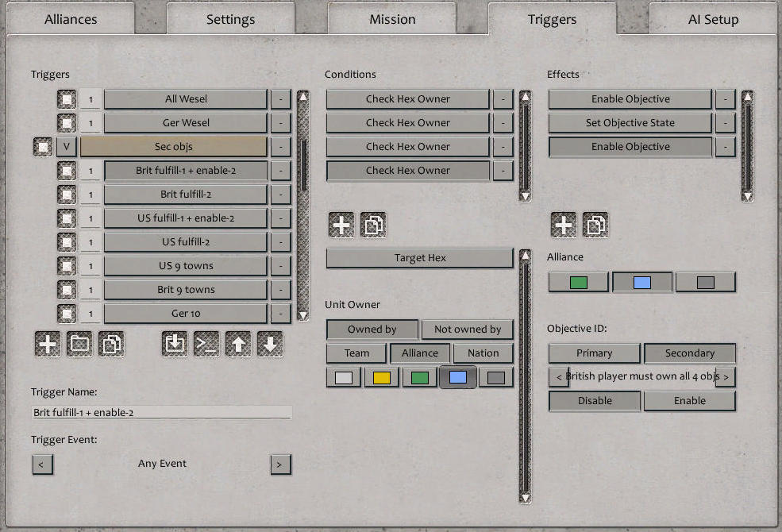
Task: Select the Alliance owner scope
Action: [419, 353]
